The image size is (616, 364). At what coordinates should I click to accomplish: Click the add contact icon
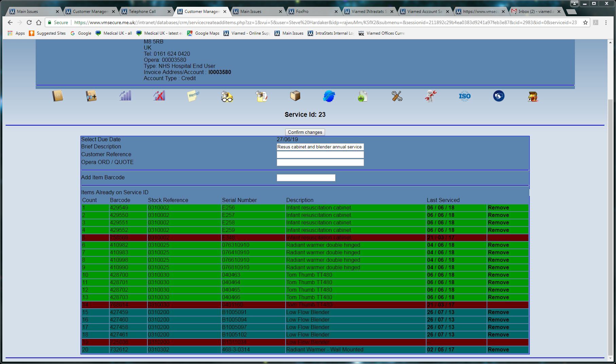91,96
